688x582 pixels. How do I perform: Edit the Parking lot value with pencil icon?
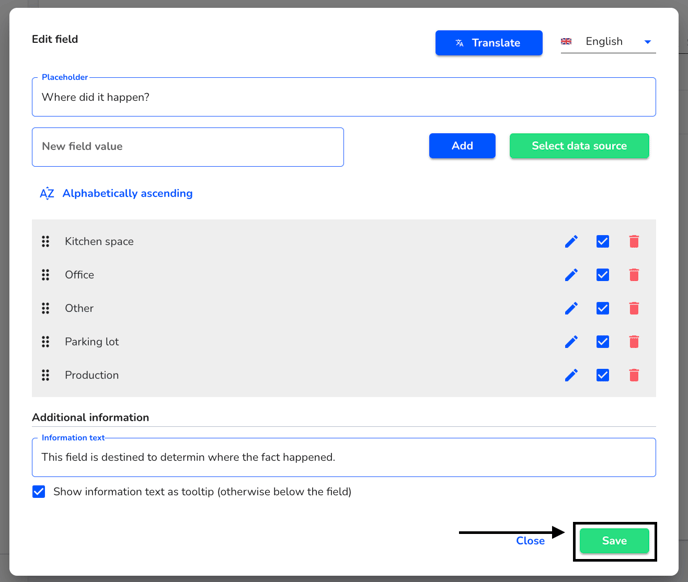pyautogui.click(x=571, y=341)
